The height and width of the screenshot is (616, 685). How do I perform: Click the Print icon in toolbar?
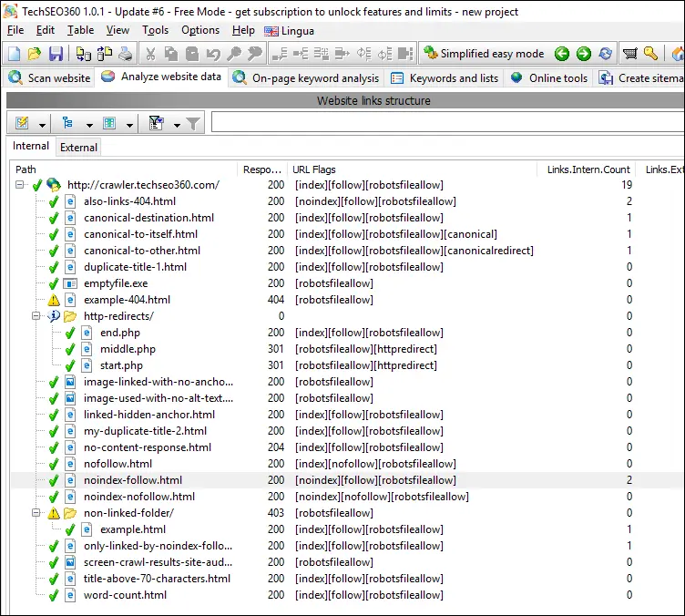125,55
